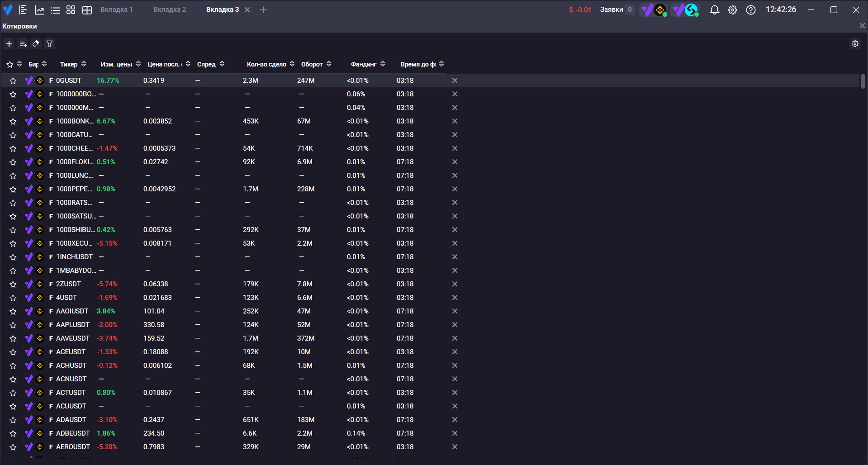
Task: Click the $ -0.01 balance indicator
Action: pos(580,10)
